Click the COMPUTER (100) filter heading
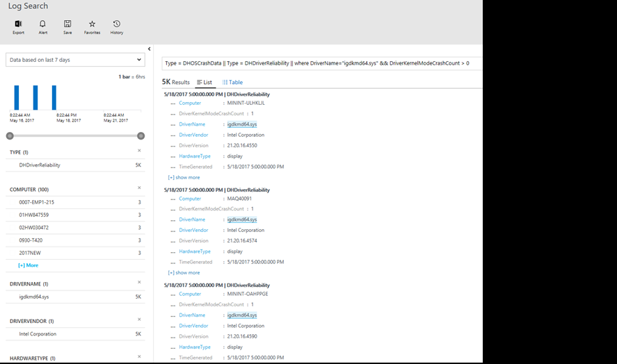617x364 pixels. point(29,190)
